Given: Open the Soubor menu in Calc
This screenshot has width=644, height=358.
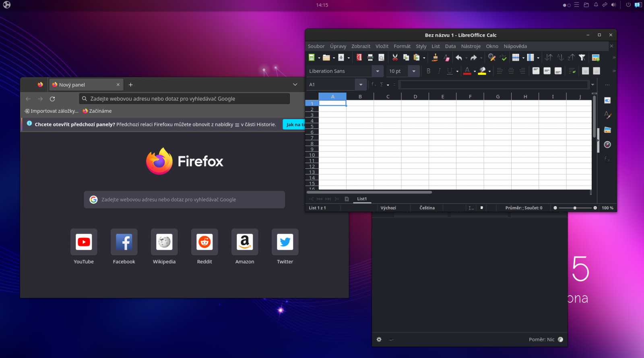Looking at the screenshot, I should coord(316,46).
